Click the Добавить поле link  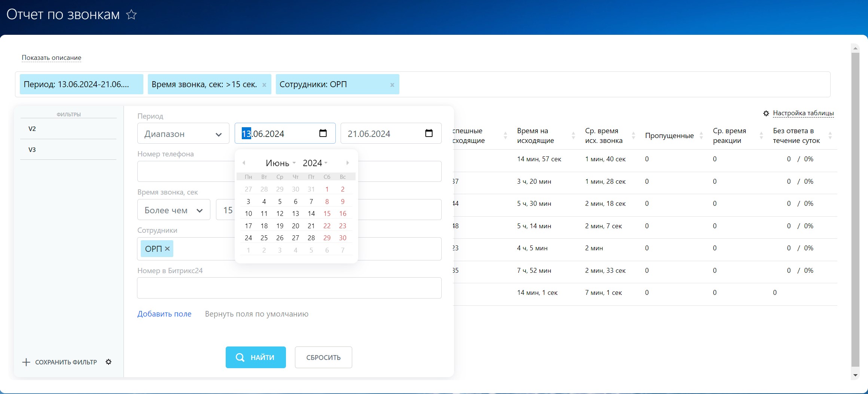164,314
